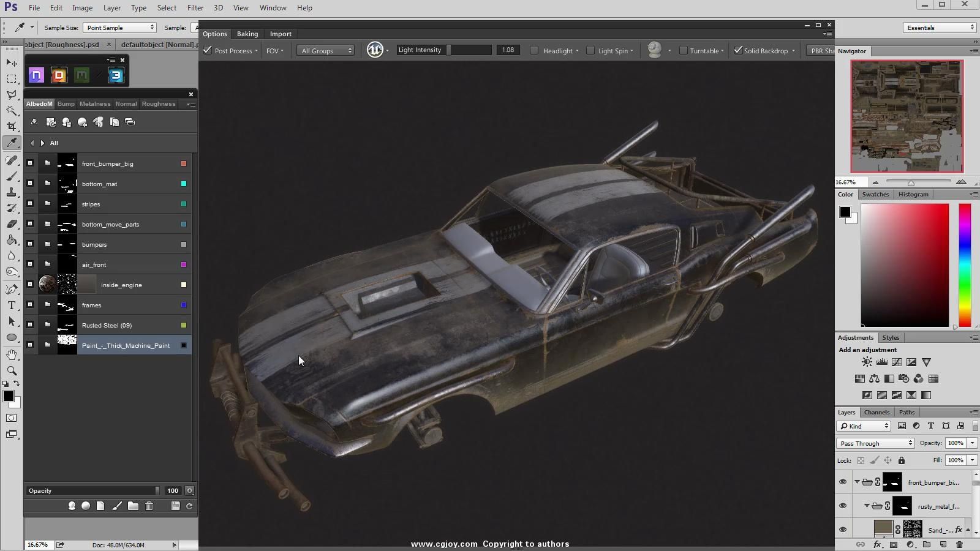980x551 pixels.
Task: Open the Fill percentage dropdown arrow
Action: (972, 460)
